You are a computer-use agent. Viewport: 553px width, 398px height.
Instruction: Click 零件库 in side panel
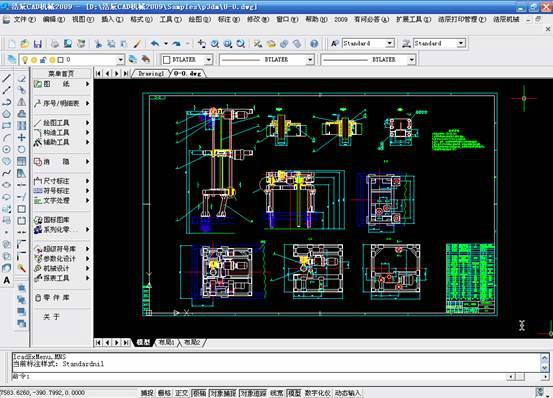click(x=56, y=298)
